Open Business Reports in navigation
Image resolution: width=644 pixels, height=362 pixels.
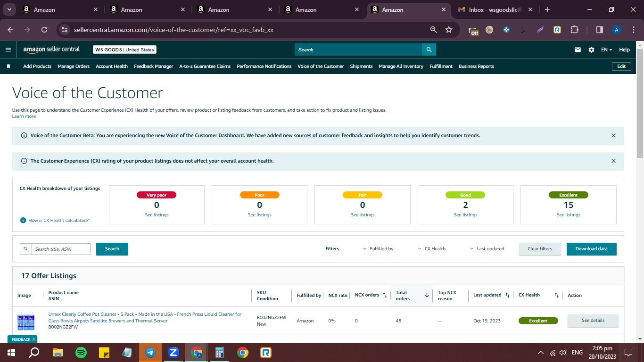(477, 66)
